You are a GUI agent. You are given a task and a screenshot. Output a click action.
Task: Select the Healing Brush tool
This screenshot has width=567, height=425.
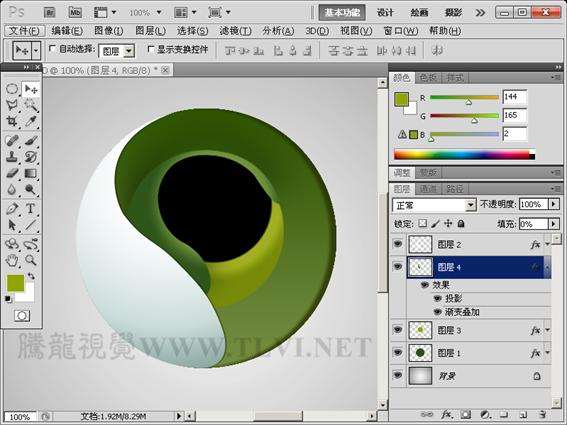pyautogui.click(x=12, y=140)
